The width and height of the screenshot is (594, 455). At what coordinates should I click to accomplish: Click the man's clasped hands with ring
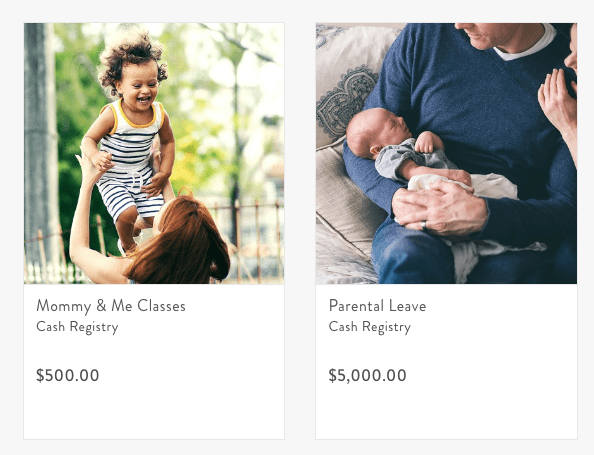point(439,208)
